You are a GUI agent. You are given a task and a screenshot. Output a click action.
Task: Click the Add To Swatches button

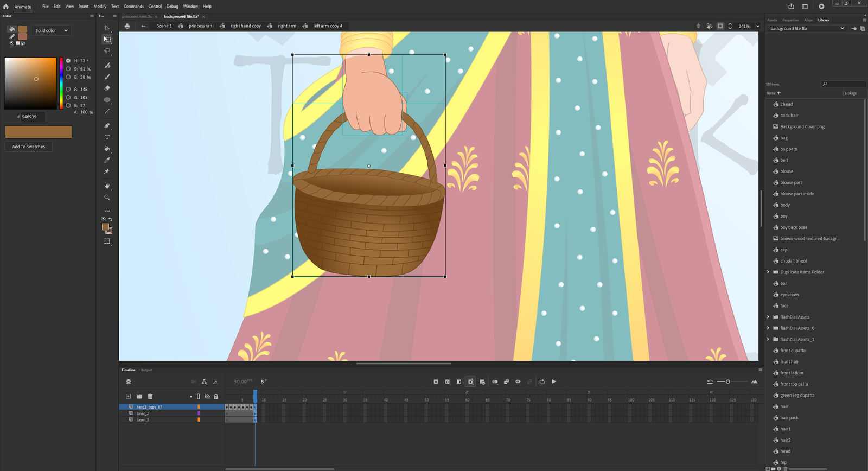(29, 147)
